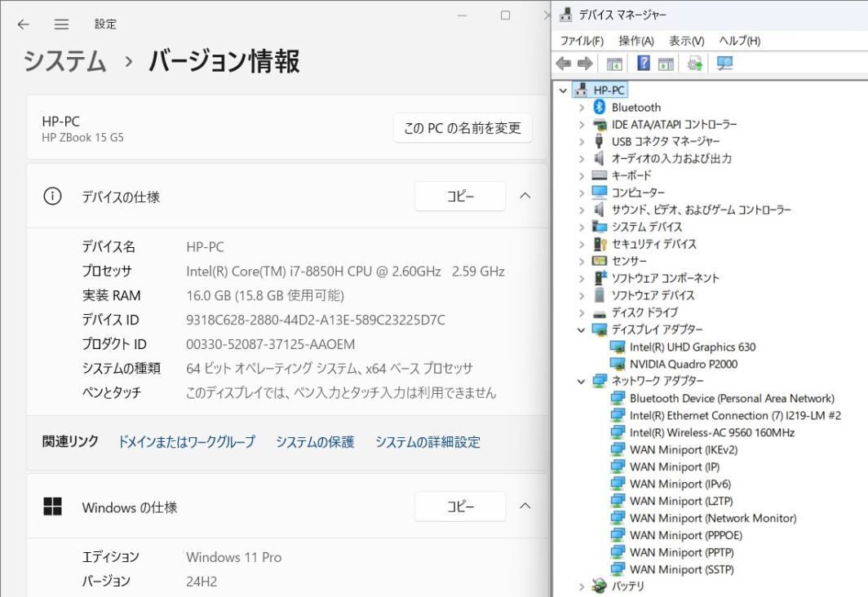Open the ファイル(F) menu

[581, 41]
